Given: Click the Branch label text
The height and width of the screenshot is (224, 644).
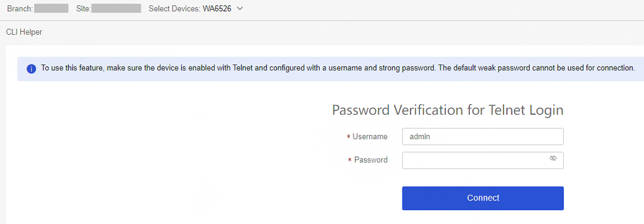Looking at the screenshot, I should click(x=20, y=9).
